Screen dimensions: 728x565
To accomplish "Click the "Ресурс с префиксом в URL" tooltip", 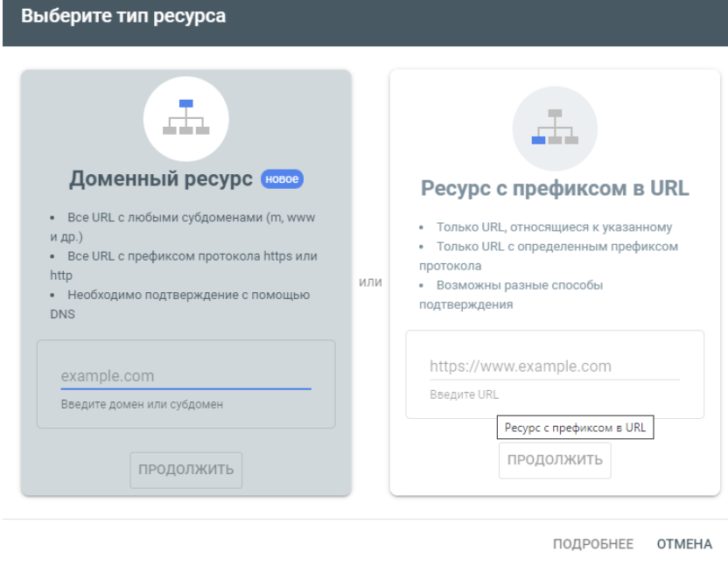I will pos(575,427).
